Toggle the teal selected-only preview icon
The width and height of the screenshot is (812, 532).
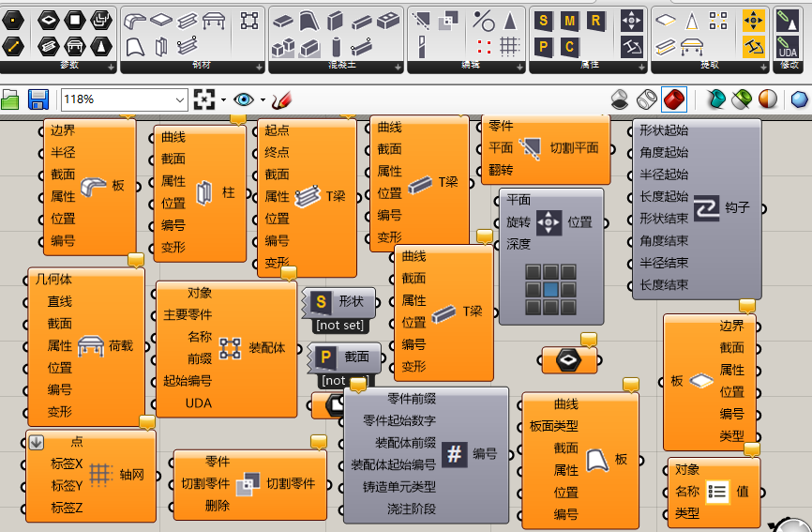716,99
